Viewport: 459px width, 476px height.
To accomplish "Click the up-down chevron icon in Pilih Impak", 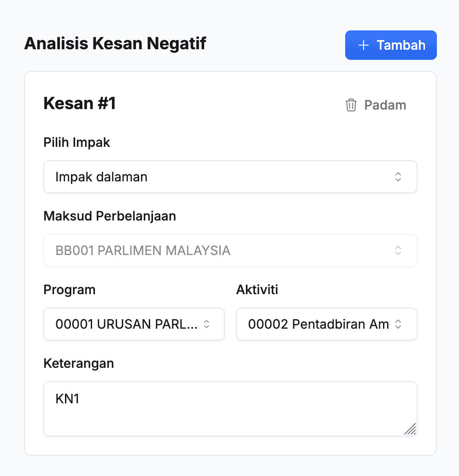I will pos(398,177).
